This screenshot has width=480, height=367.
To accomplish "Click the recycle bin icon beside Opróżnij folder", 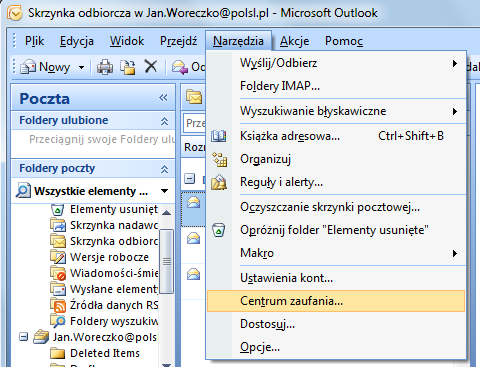I will [x=219, y=230].
